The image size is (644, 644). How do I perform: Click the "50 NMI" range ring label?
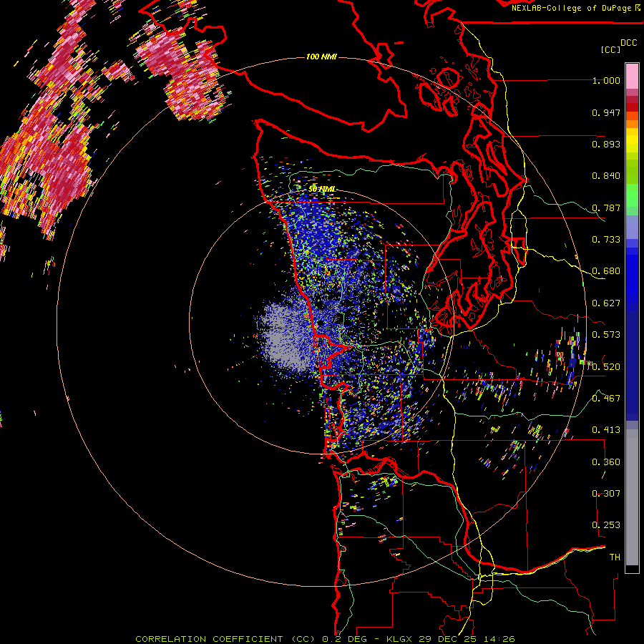pos(322,189)
